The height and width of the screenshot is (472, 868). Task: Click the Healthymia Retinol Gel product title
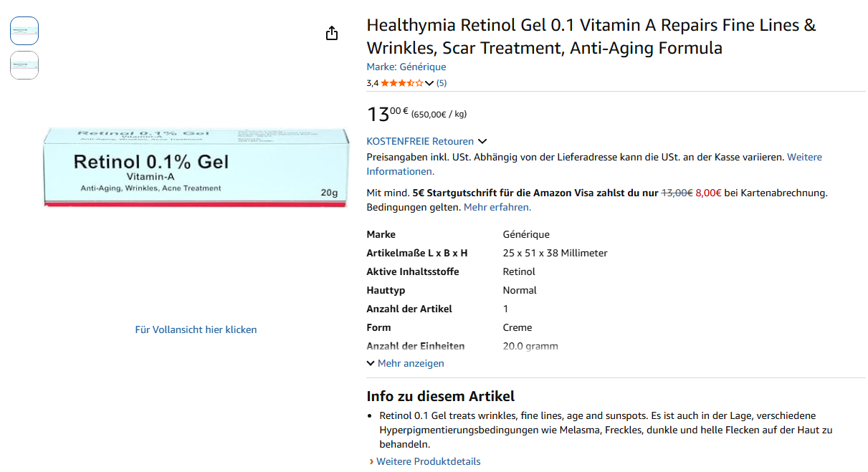[591, 37]
